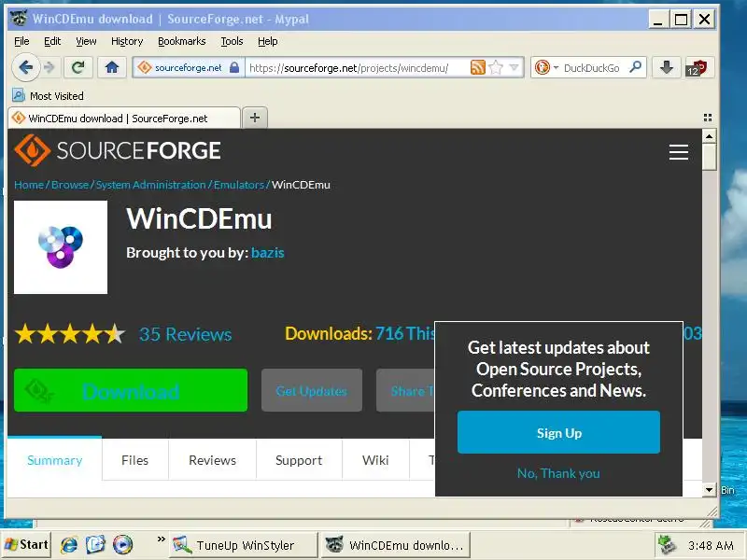This screenshot has width=747, height=560.
Task: Reload the page with the refresh icon
Action: point(78,67)
